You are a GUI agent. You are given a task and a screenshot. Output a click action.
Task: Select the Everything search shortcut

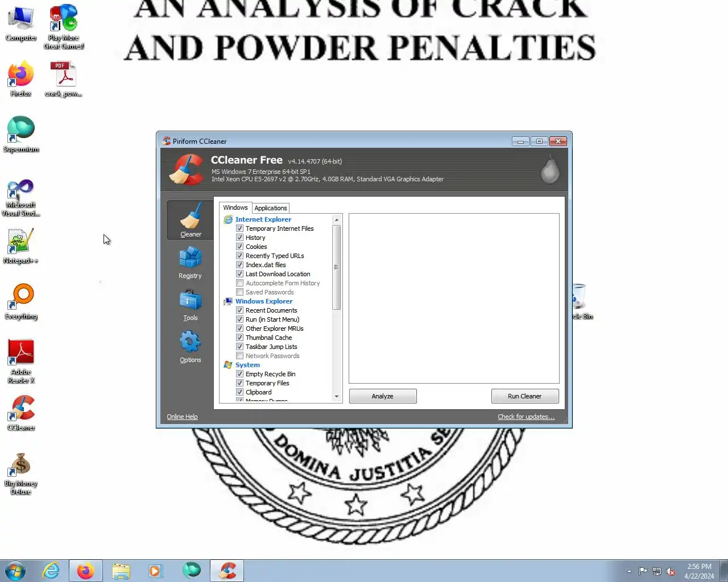click(x=21, y=302)
